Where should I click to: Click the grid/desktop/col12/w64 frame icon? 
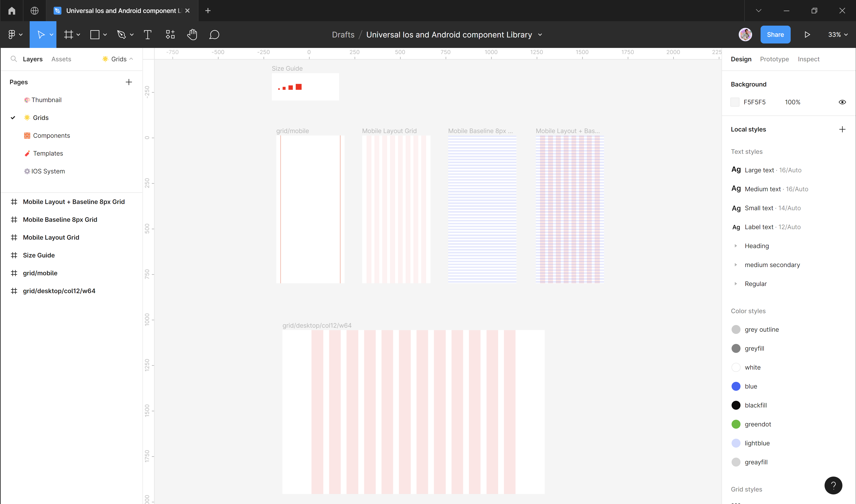[14, 291]
